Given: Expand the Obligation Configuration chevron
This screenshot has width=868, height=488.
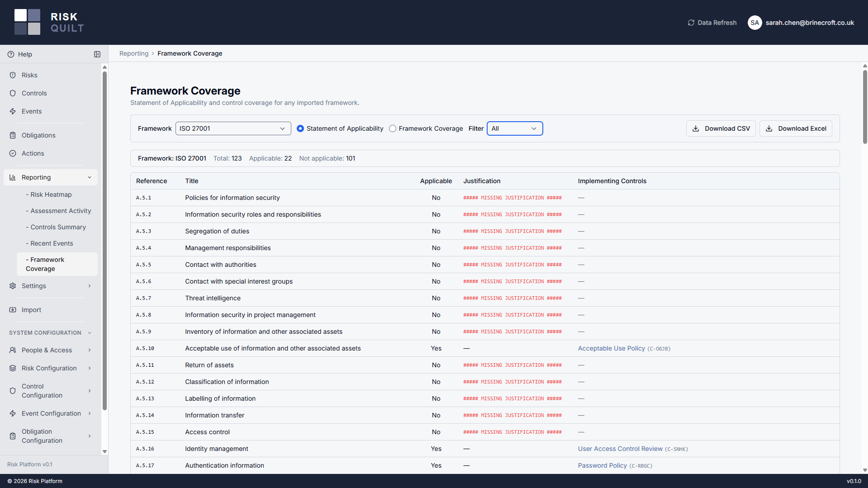Looking at the screenshot, I should click(90, 436).
